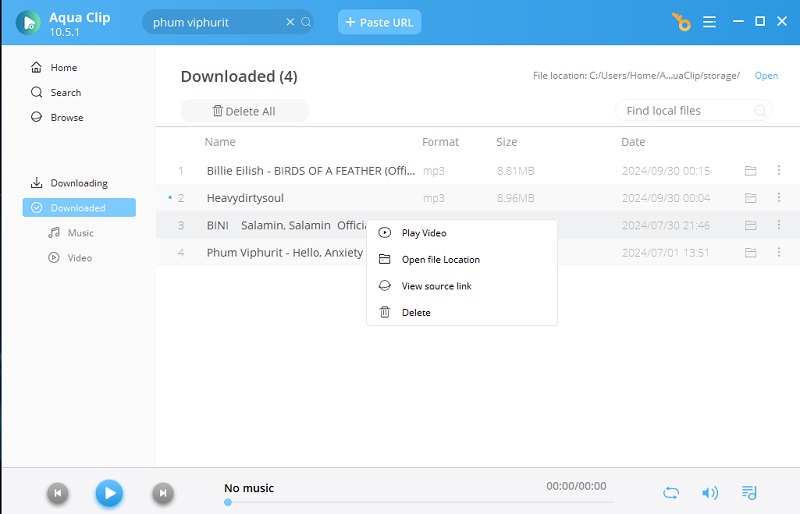
Task: Click the Size column header
Action: point(507,142)
